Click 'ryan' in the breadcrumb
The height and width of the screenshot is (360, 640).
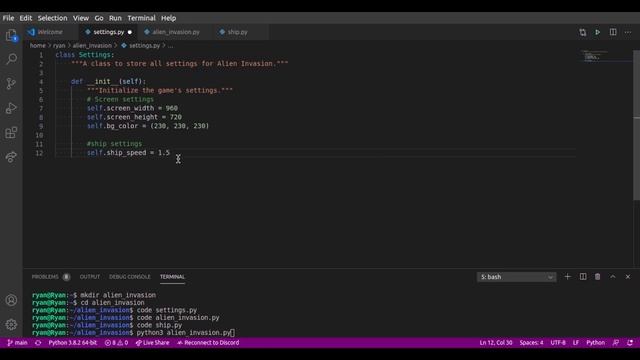coord(59,46)
